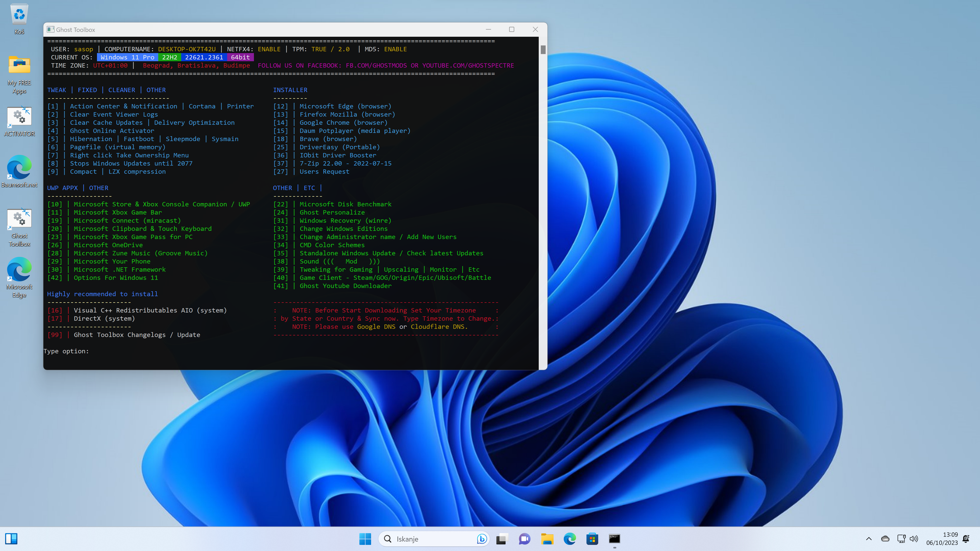Viewport: 980px width, 551px height.
Task: Click option [32] Change Windows Editions
Action: point(330,229)
